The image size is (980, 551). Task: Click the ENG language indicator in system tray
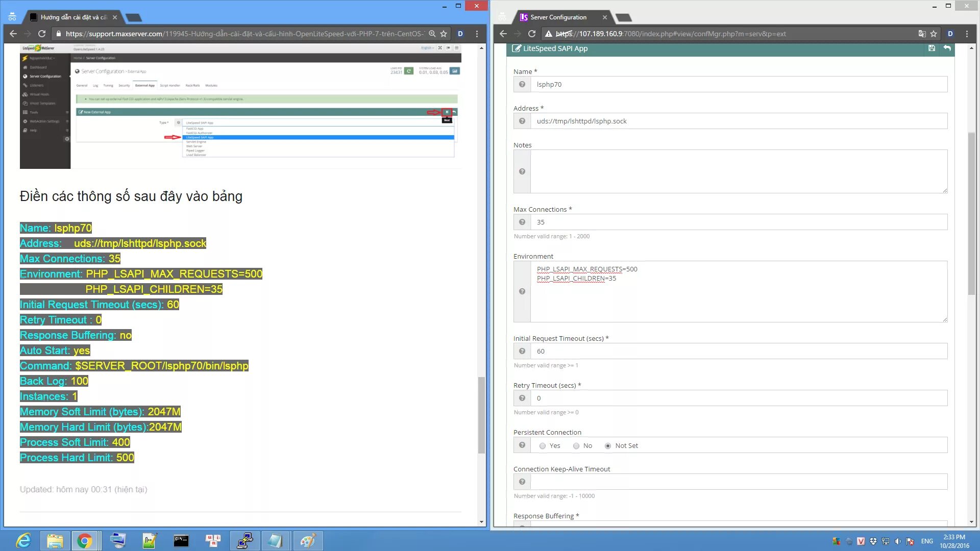coord(927,541)
